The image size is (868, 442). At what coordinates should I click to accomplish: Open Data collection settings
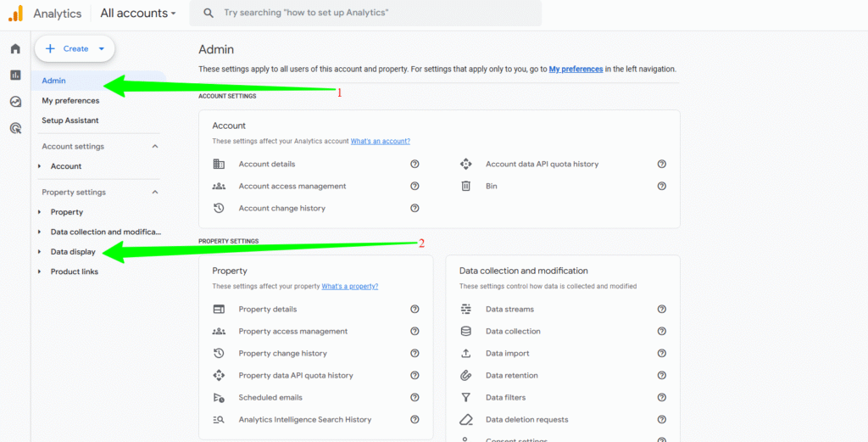[x=513, y=331]
